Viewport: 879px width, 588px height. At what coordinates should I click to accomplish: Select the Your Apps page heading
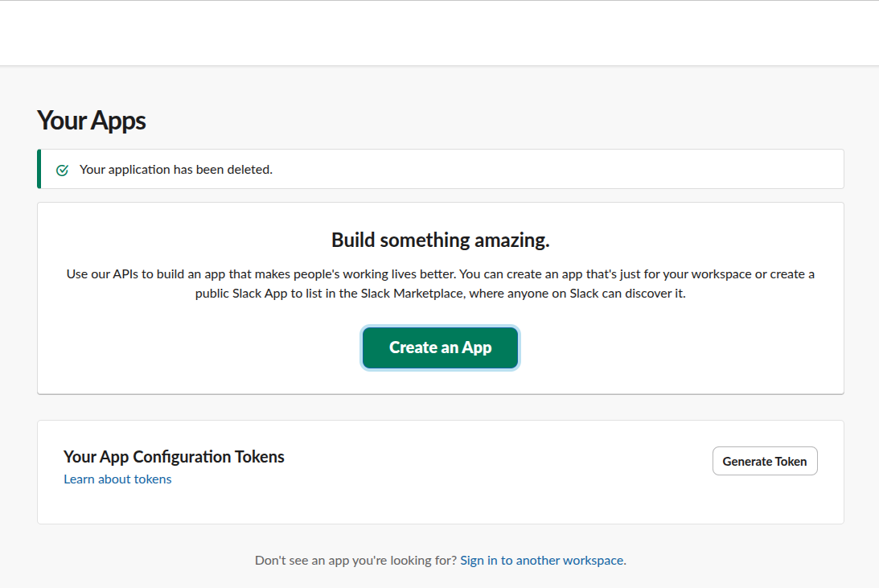[x=90, y=120]
